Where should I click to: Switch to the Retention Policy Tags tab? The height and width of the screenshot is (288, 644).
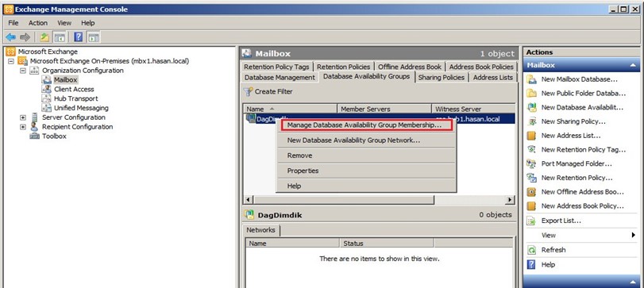click(276, 67)
